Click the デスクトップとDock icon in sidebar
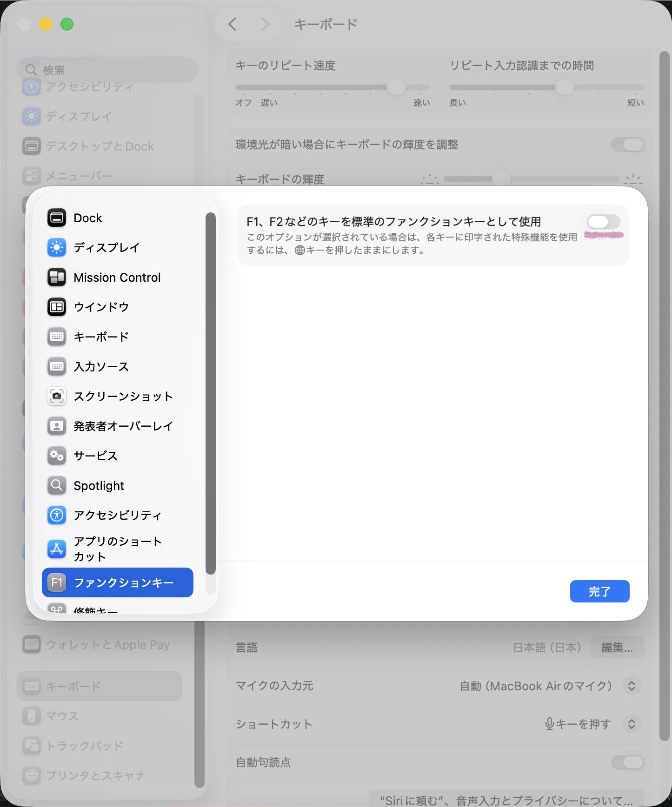 pos(32,146)
